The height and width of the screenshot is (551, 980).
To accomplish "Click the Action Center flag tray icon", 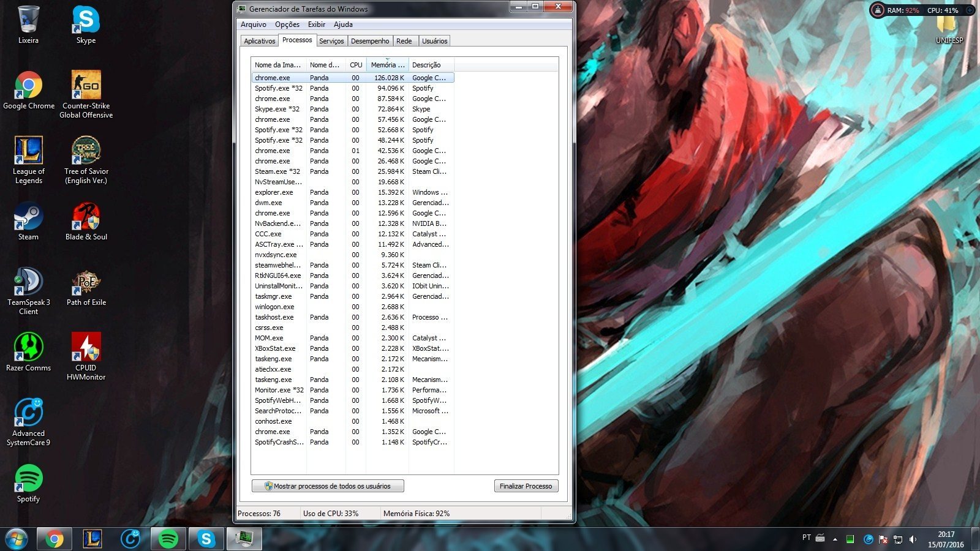I will (x=883, y=539).
